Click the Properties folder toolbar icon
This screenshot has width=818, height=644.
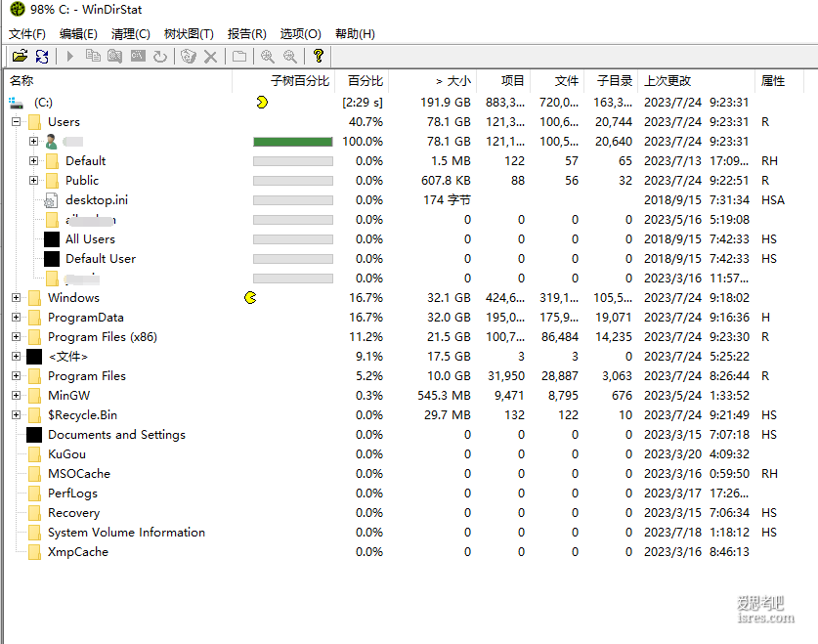coord(239,56)
